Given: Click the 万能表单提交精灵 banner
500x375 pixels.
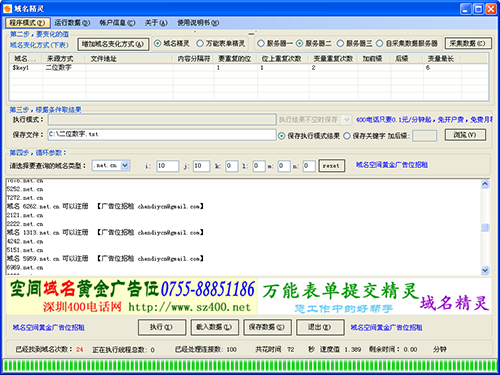Looking at the screenshot, I should (374, 296).
